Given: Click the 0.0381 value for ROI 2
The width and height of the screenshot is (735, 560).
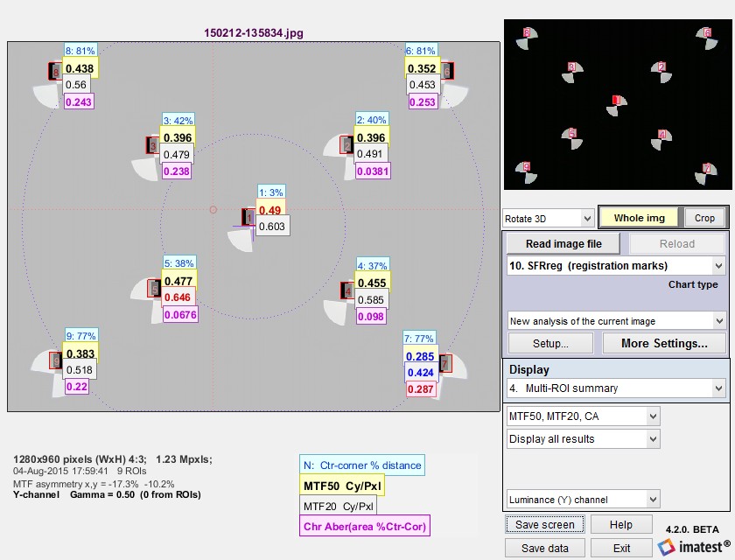Looking at the screenshot, I should coord(373,171).
